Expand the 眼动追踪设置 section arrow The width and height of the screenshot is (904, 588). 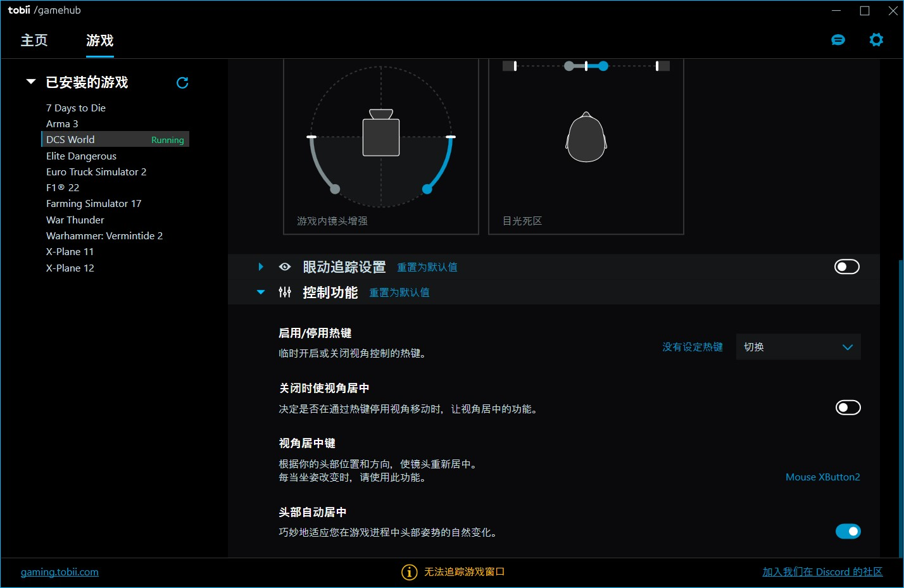261,267
